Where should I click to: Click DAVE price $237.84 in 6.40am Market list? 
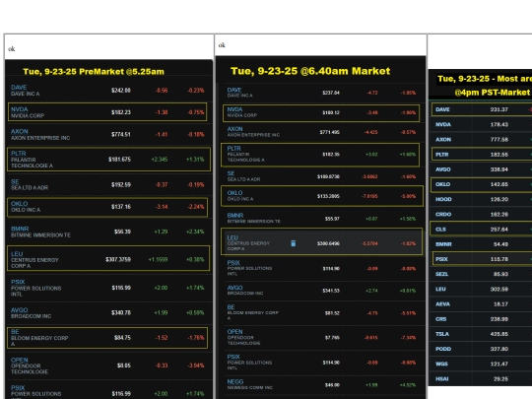(331, 93)
